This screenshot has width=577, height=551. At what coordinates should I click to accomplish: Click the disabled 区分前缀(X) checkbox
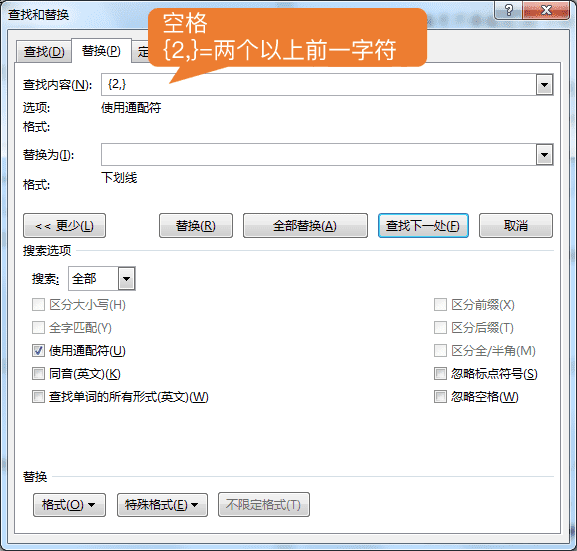[440, 305]
